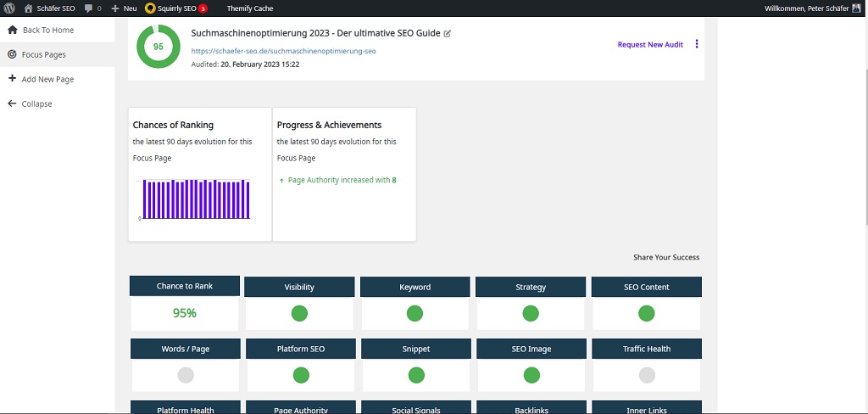The width and height of the screenshot is (868, 414).
Task: Click the green Visibility status dot
Action: 299,314
